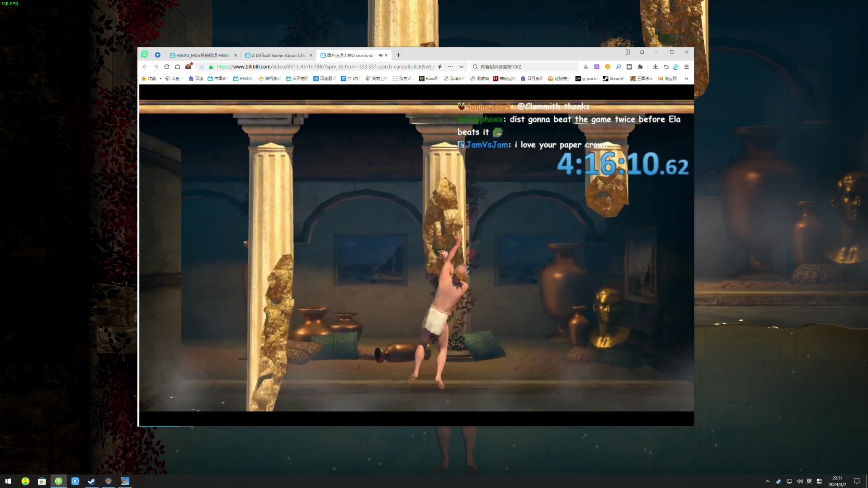Open the downloads manager icon
The height and width of the screenshot is (488, 868).
[x=655, y=67]
